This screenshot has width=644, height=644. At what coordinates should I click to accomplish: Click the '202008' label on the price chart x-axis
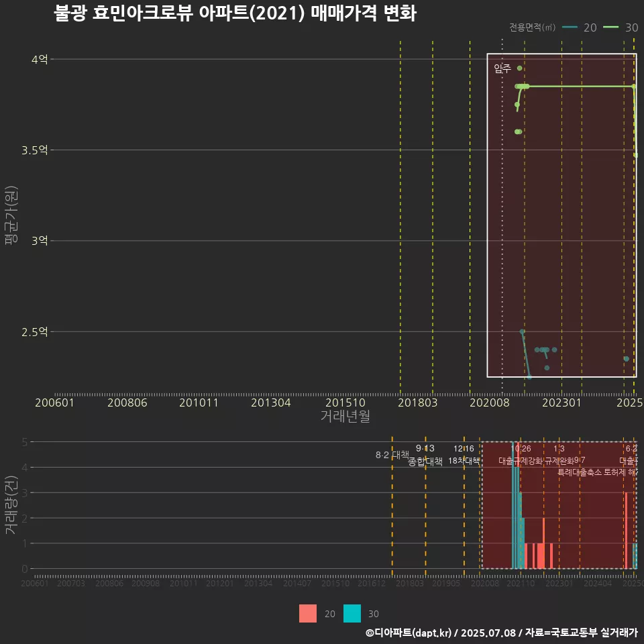tap(490, 402)
